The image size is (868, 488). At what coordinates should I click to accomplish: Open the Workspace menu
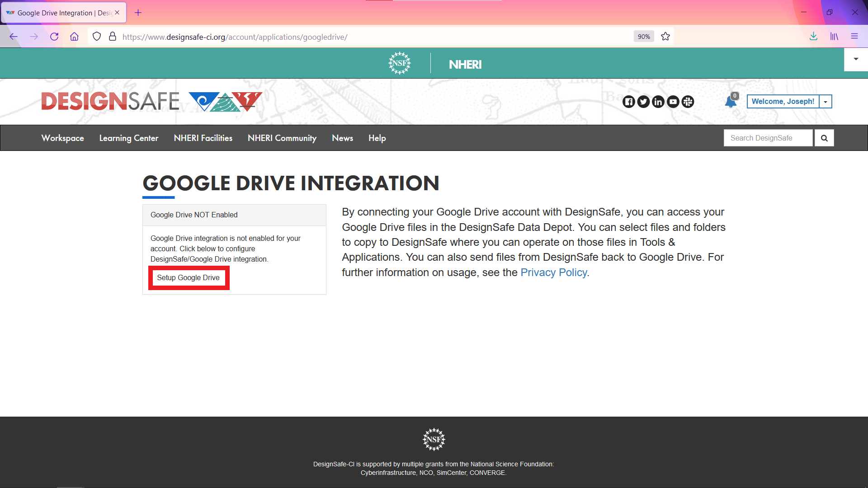[x=62, y=138]
